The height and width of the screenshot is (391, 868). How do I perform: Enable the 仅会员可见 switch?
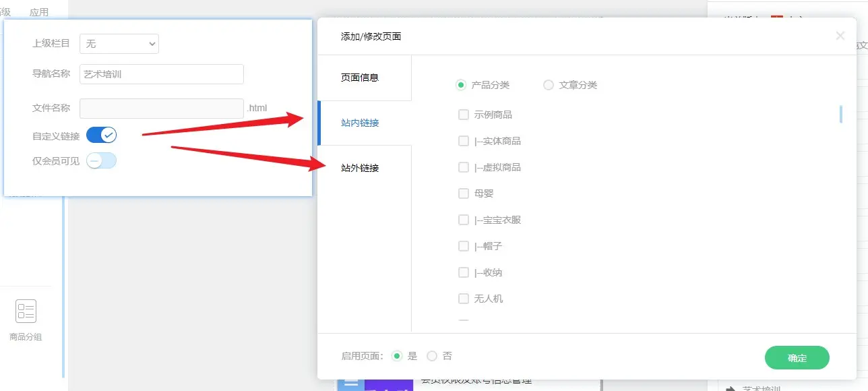pos(102,160)
